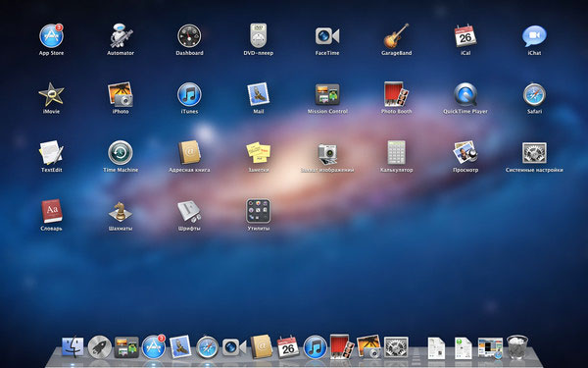588x368 pixels.
Task: Launch the Словарь dictionary app
Action: (x=51, y=212)
